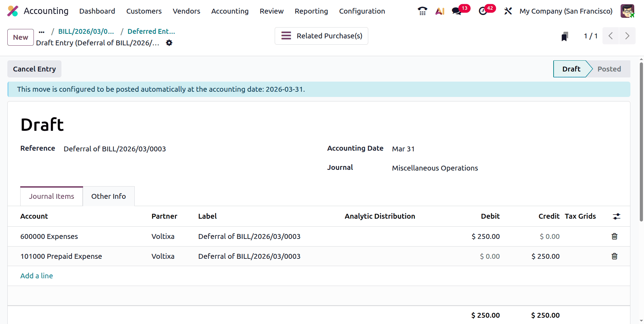This screenshot has width=644, height=324.
Task: Click the vertical page scrollbar
Action: (x=641, y=142)
